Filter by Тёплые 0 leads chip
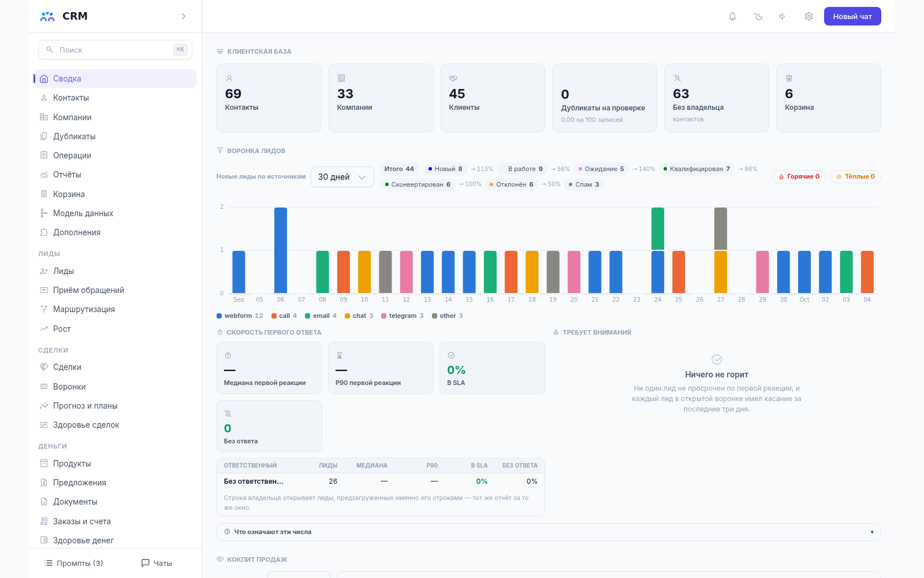Screen dimensions: 924x578 (855, 176)
